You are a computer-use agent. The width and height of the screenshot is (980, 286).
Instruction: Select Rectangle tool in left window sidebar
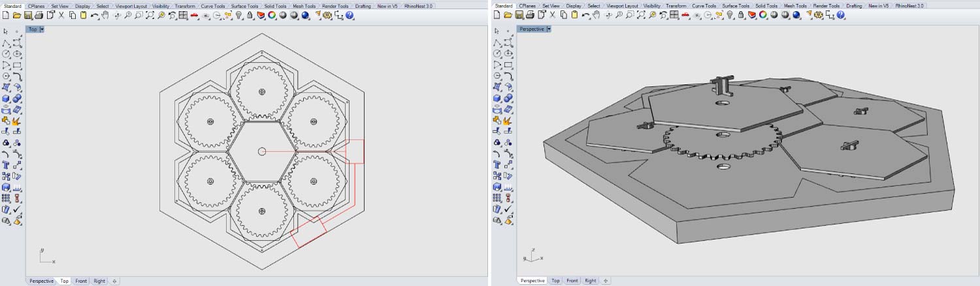tap(17, 64)
